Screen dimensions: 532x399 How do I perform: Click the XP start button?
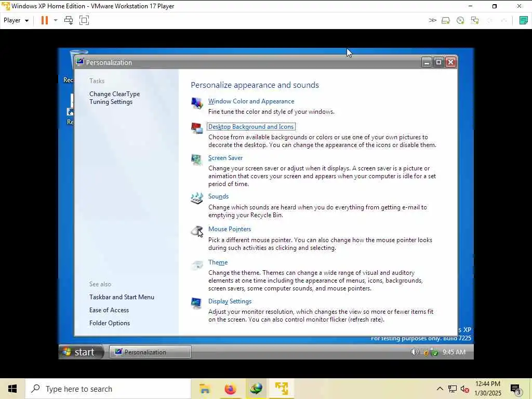click(82, 352)
